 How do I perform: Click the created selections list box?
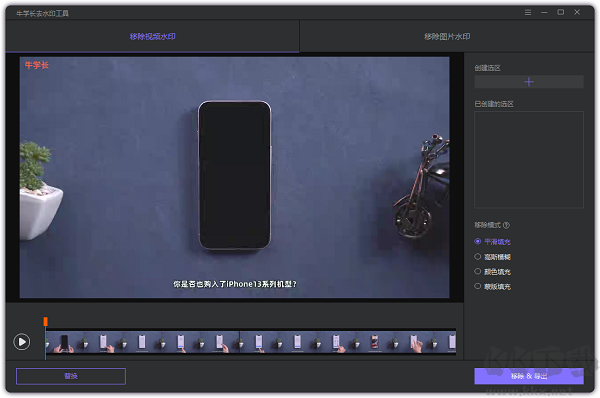pyautogui.click(x=529, y=160)
